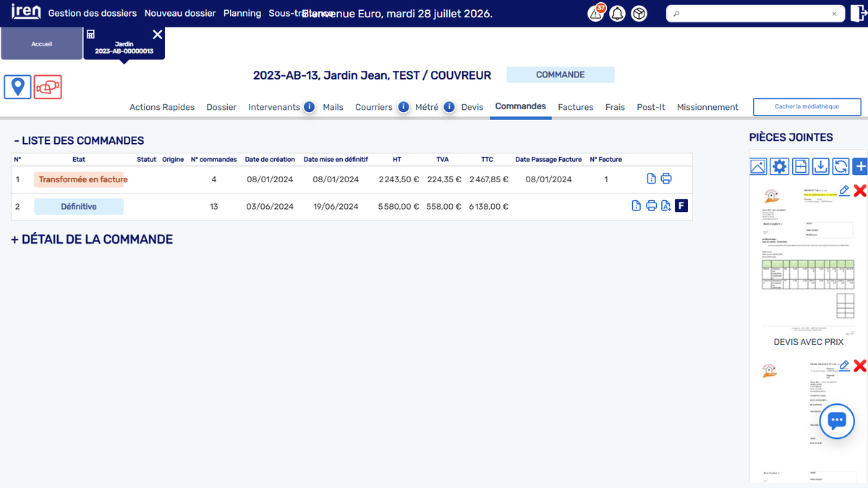Open the notifications bell
This screenshot has height=488, width=868.
tap(617, 14)
